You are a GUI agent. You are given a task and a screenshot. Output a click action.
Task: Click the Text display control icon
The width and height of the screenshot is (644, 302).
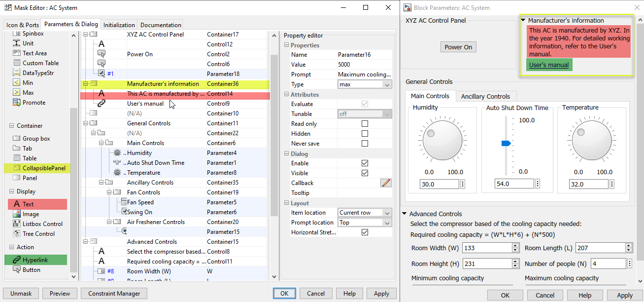[x=17, y=204]
